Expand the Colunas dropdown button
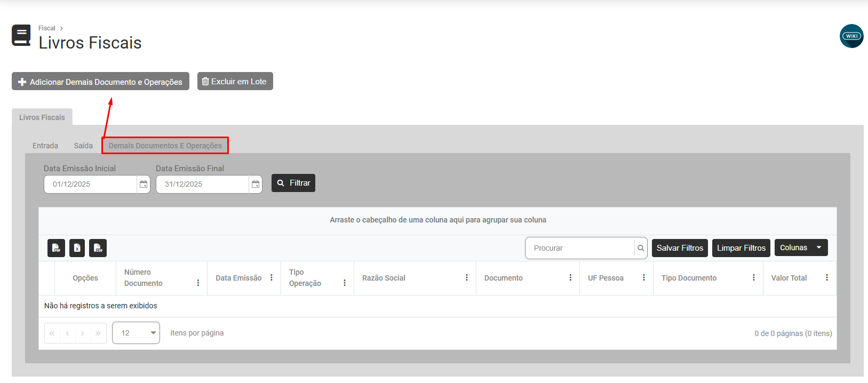 point(801,248)
